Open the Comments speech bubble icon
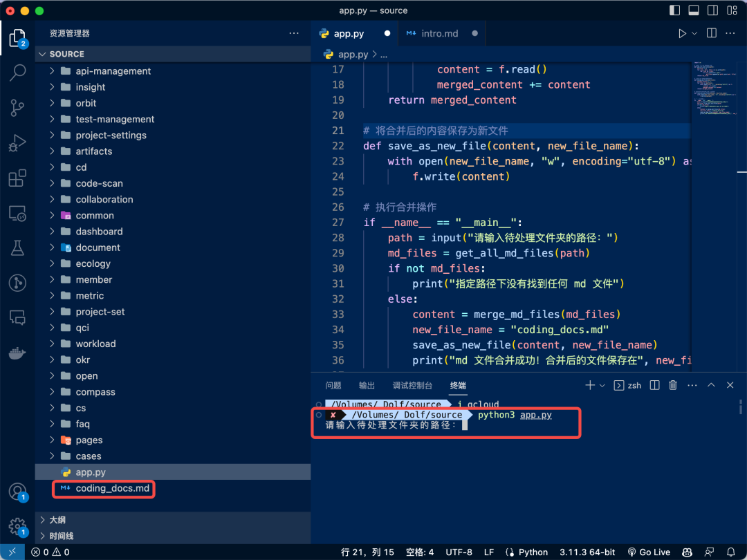This screenshot has width=747, height=560. 17,317
